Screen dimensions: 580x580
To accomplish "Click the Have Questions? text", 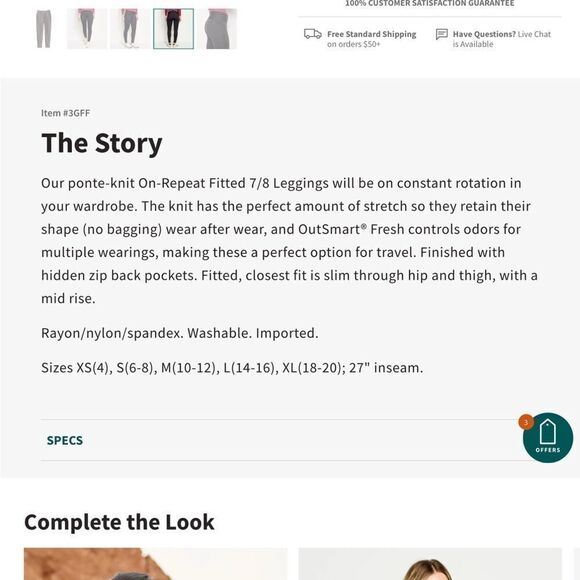I will pos(484,34).
